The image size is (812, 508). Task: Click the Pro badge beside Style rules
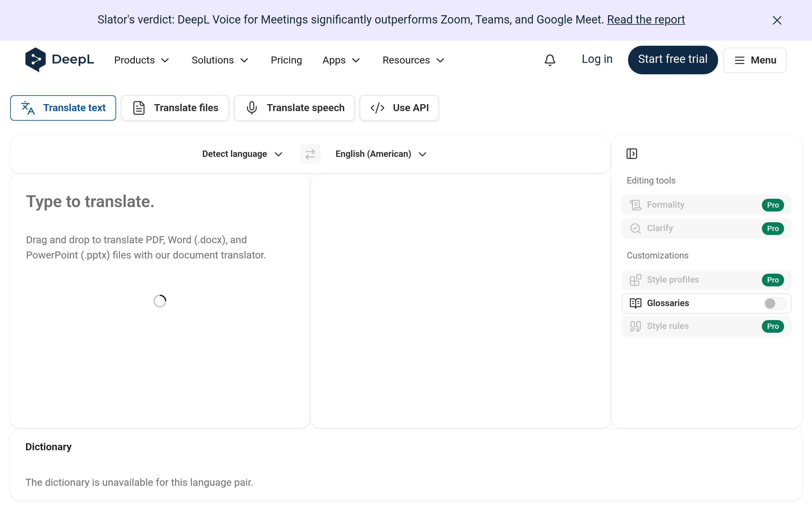pos(773,326)
